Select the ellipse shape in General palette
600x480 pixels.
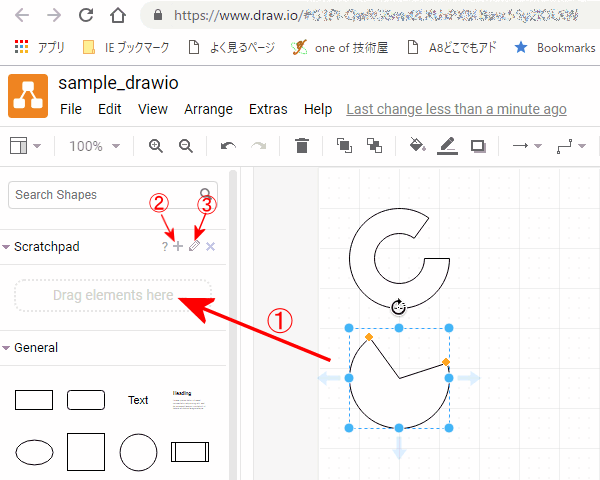point(34,452)
